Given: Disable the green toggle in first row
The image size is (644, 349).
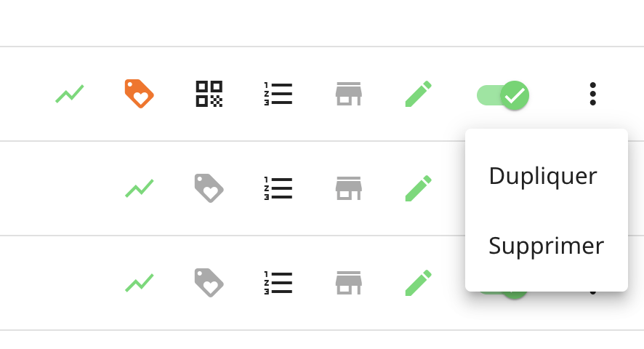Looking at the screenshot, I should (x=503, y=95).
